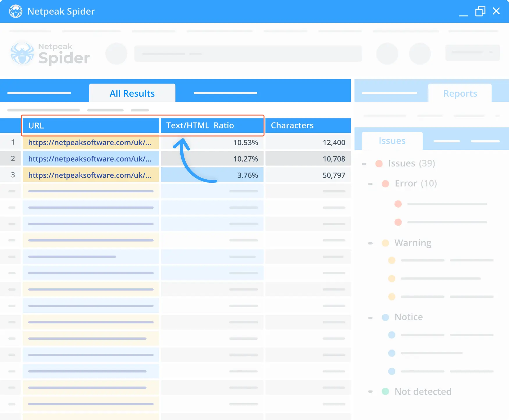Click the red dot beside Error
Image resolution: width=509 pixels, height=420 pixels.
click(x=385, y=184)
